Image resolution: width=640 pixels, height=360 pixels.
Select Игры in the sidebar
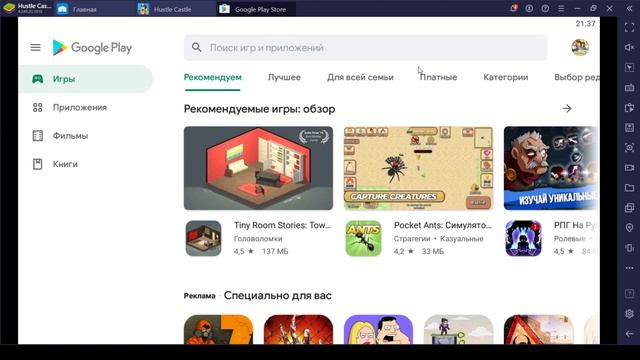[x=86, y=79]
